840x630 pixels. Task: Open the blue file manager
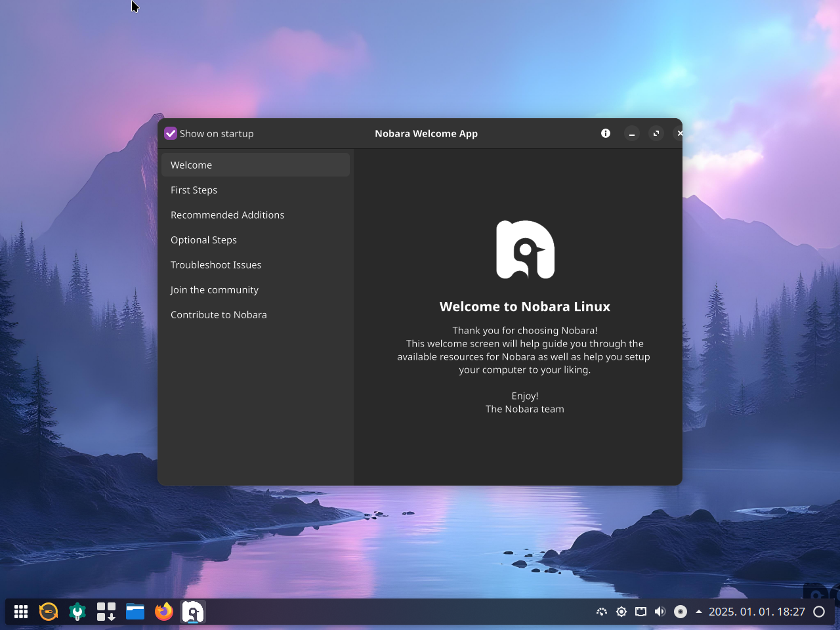point(135,612)
